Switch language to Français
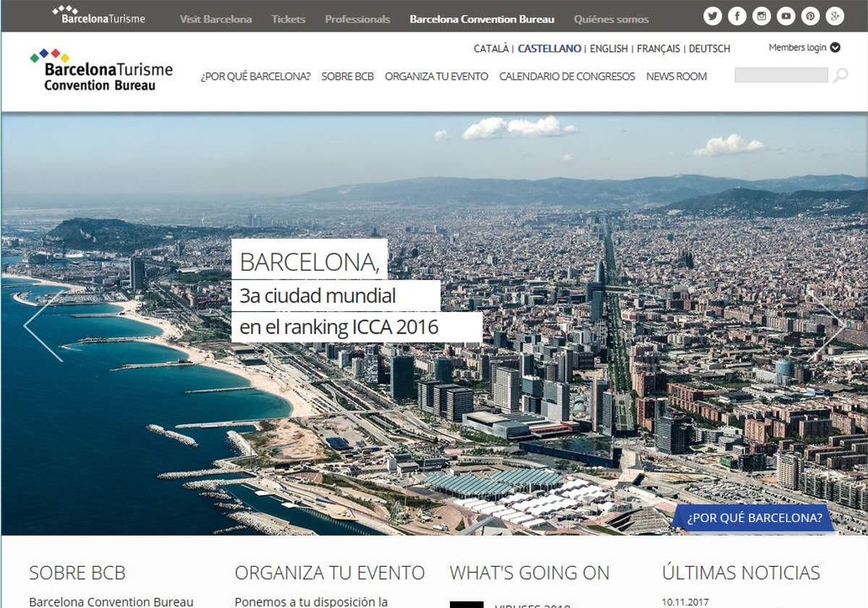Image resolution: width=868 pixels, height=608 pixels. coord(658,48)
